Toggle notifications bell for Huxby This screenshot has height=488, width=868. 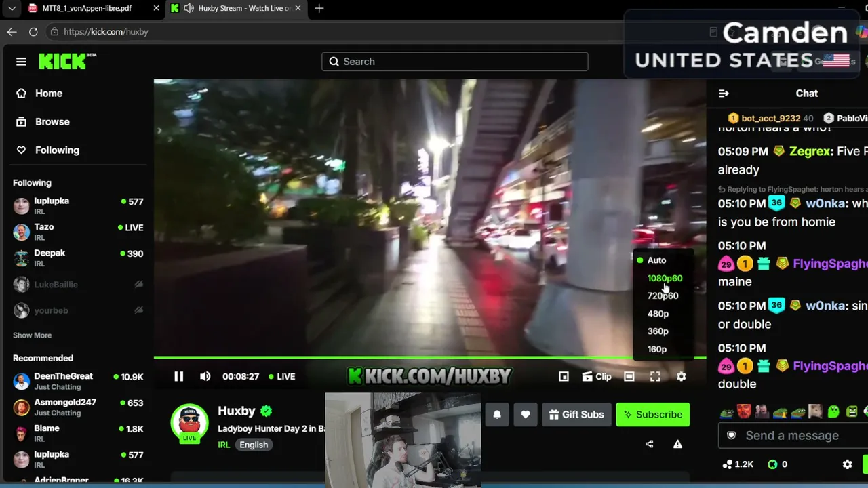pos(497,415)
